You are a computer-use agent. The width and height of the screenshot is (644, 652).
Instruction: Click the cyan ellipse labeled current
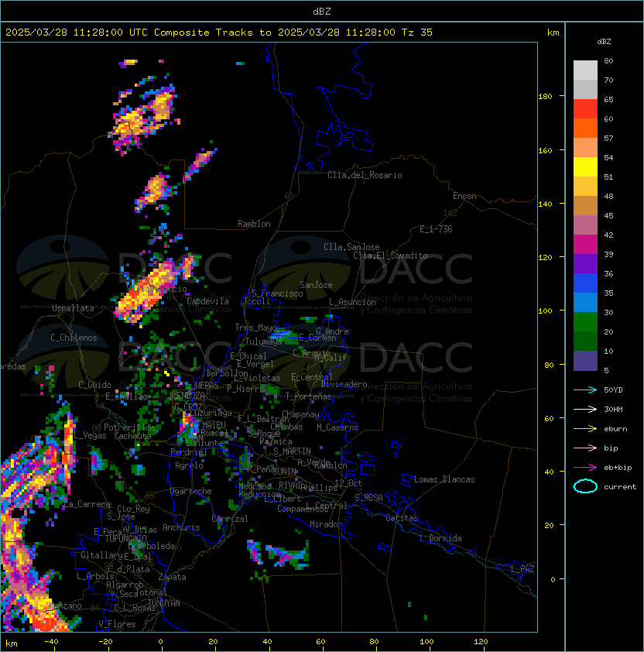click(585, 486)
